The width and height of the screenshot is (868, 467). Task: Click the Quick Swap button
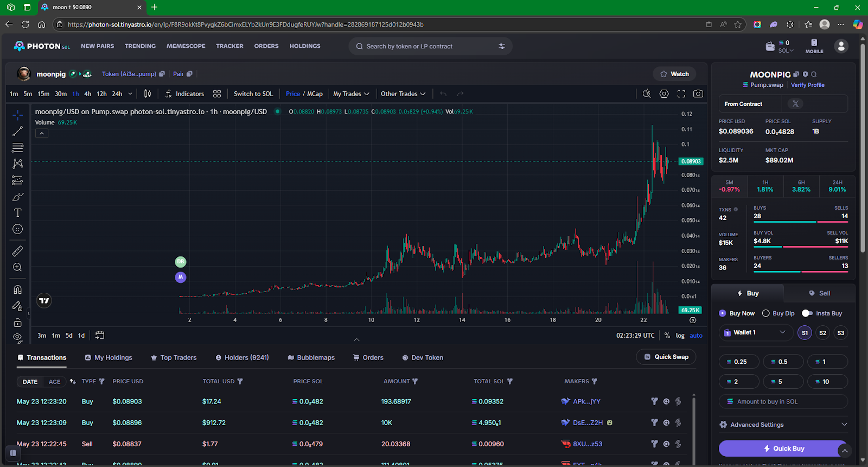[x=666, y=357]
